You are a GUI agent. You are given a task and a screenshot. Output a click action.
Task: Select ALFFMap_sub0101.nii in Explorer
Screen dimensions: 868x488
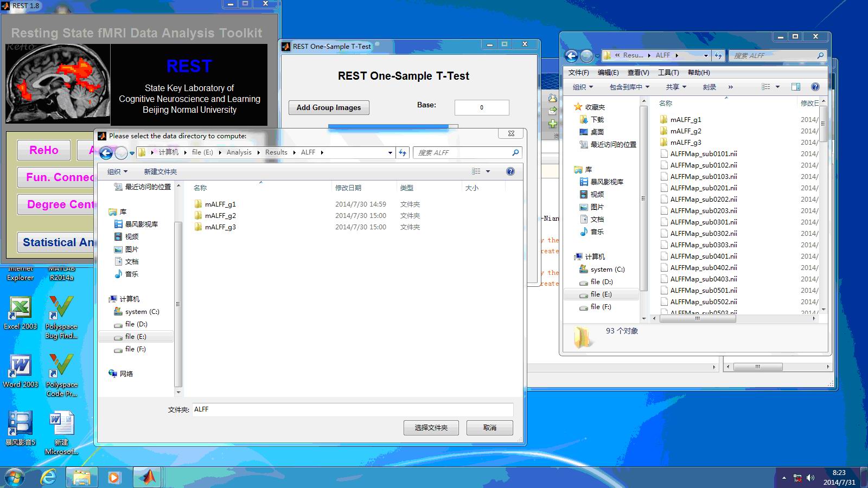pyautogui.click(x=704, y=154)
